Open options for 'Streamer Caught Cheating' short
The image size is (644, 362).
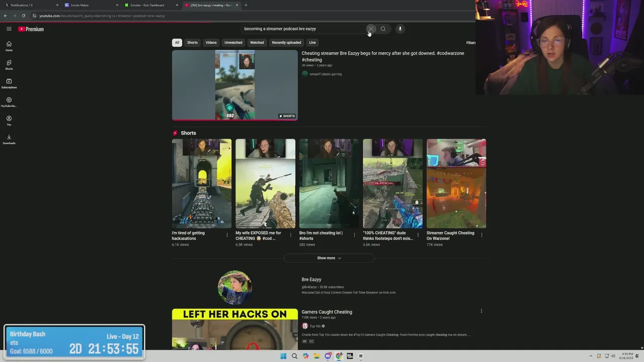(481, 235)
